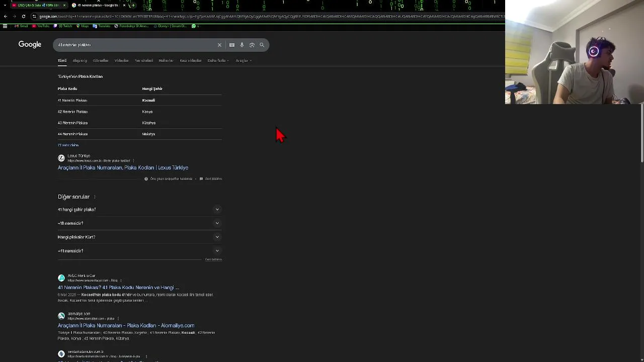The height and width of the screenshot is (362, 644).
Task: Close the first YouTube browser tab
Action: (64, 5)
